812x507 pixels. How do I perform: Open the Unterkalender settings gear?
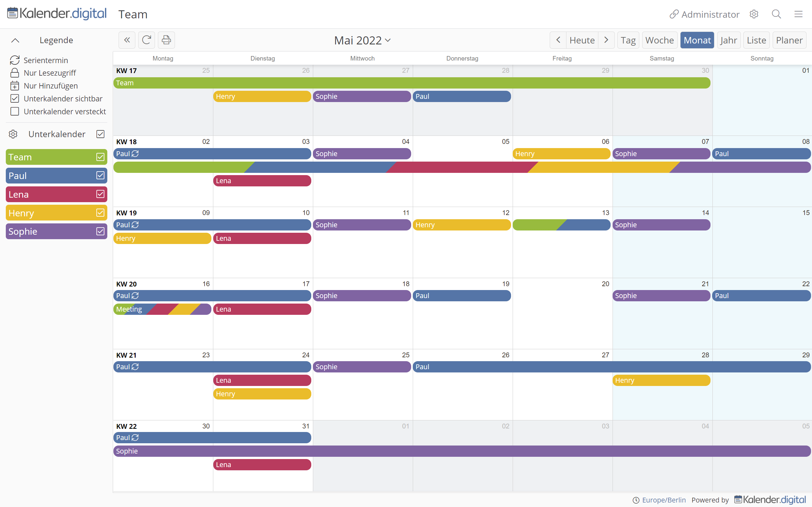13,134
